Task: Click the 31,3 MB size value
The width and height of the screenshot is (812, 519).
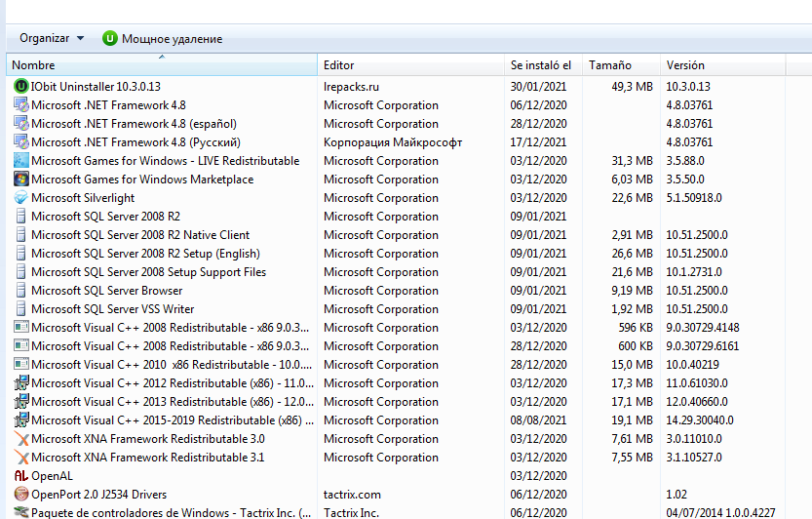Action: (x=632, y=161)
